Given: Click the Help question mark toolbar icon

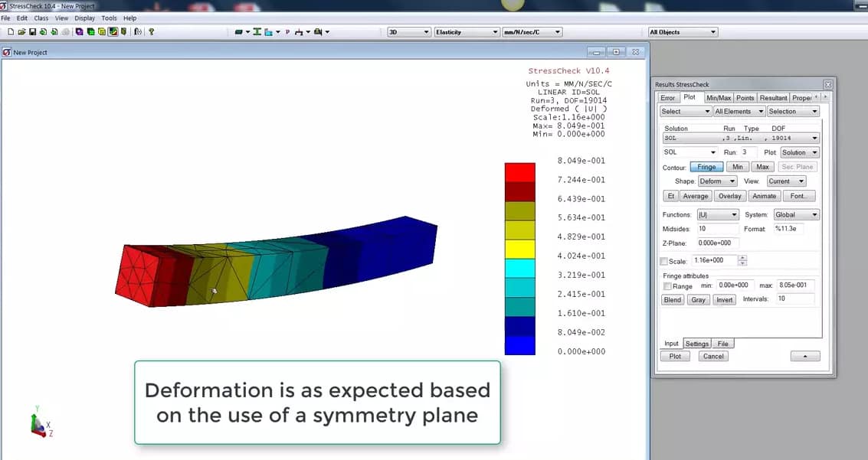Looking at the screenshot, I should coord(151,31).
